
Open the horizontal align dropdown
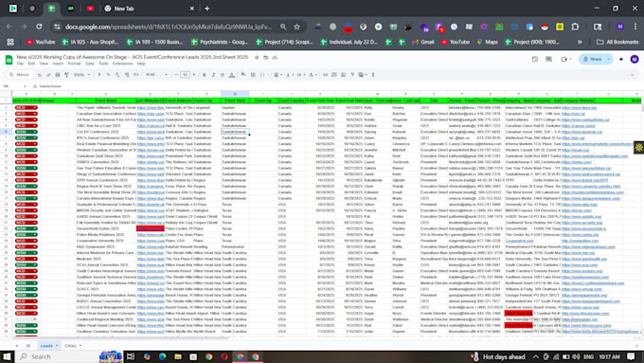[277, 75]
